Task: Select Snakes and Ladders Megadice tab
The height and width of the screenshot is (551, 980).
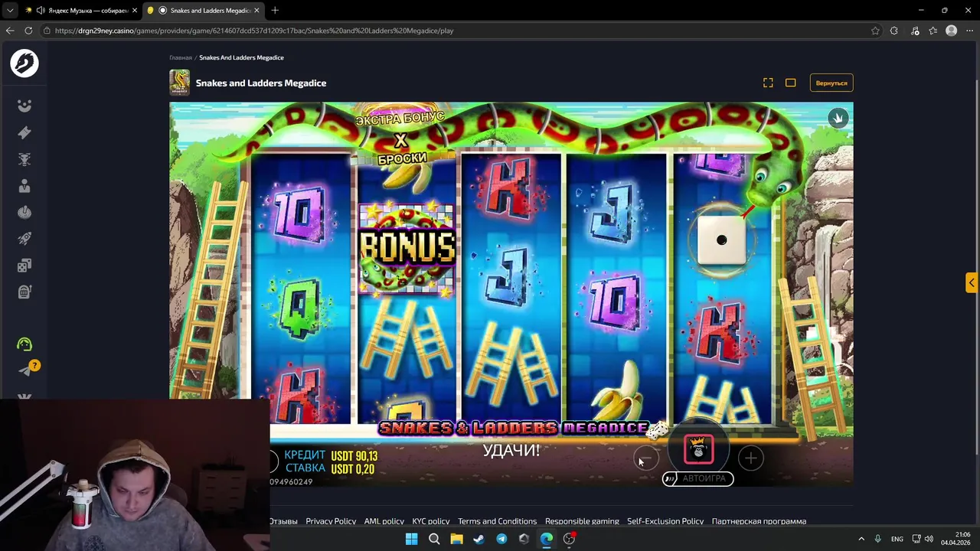Action: point(204,10)
